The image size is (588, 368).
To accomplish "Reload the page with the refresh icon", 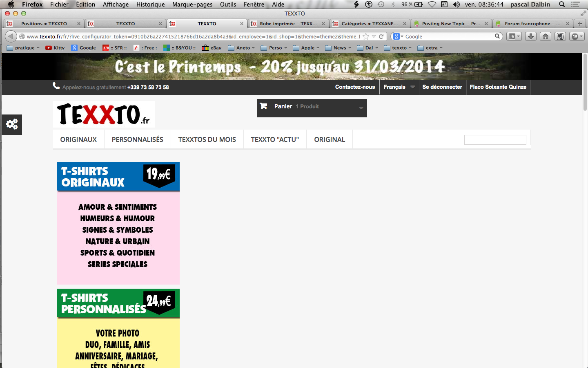I will coord(381,36).
